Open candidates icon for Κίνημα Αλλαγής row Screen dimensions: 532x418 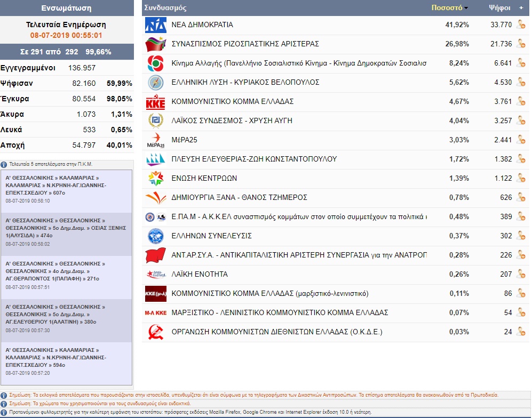click(x=521, y=63)
